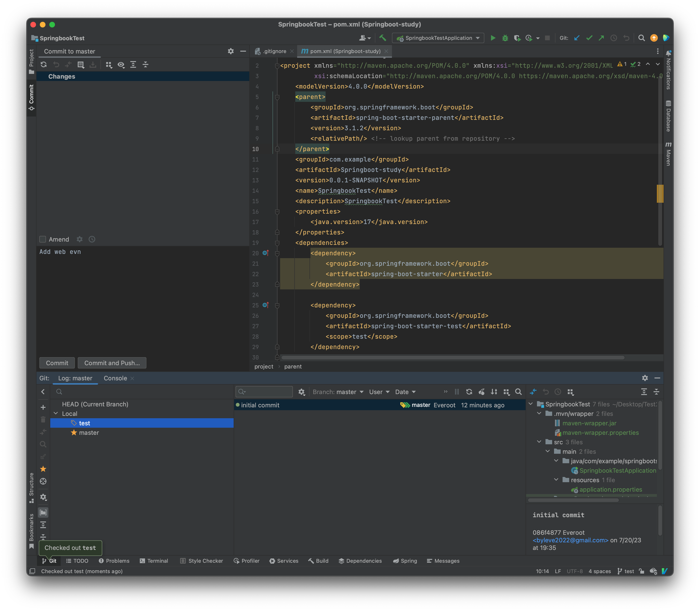700x611 pixels.
Task: Click test branch widget in status bar
Action: pyautogui.click(x=626, y=571)
